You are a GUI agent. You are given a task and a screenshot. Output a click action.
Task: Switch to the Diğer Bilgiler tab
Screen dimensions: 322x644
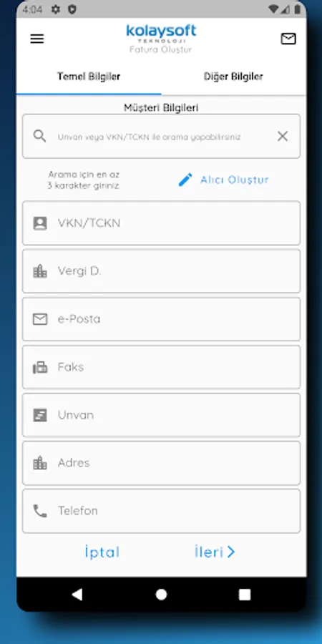(x=233, y=77)
